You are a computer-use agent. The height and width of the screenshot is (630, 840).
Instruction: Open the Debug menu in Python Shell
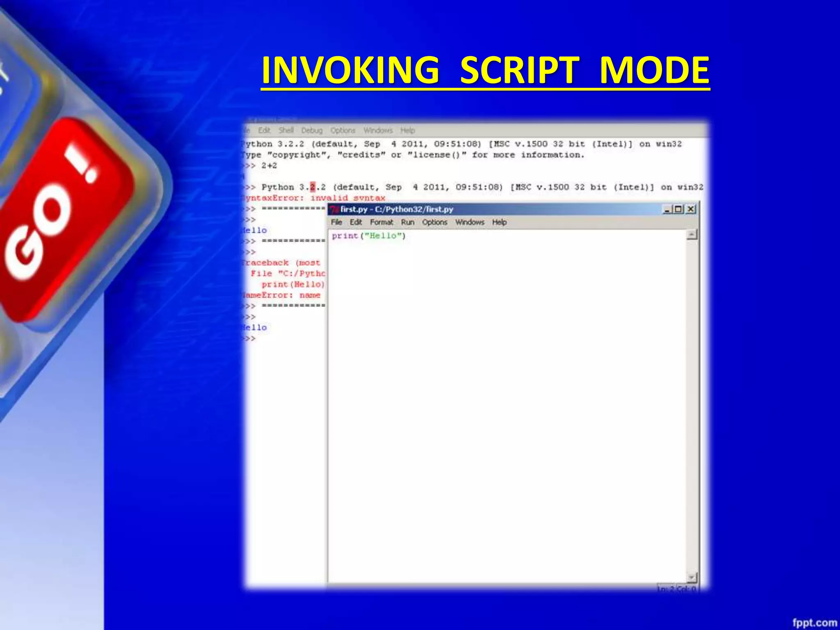point(312,130)
